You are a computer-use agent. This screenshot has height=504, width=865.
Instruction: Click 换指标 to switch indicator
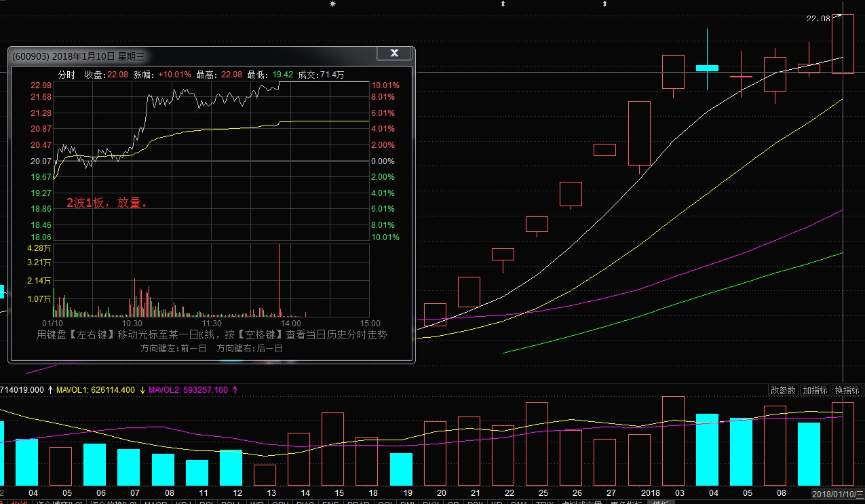847,390
